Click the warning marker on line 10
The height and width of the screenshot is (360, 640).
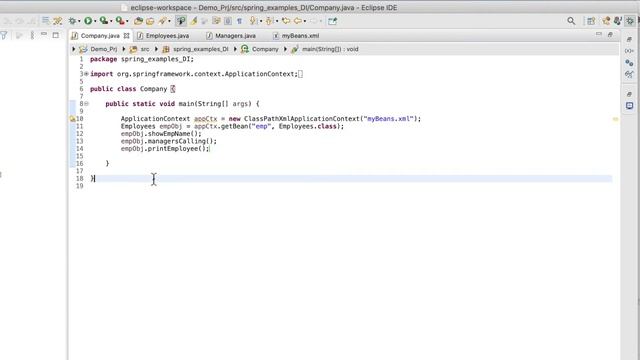pos(72,119)
